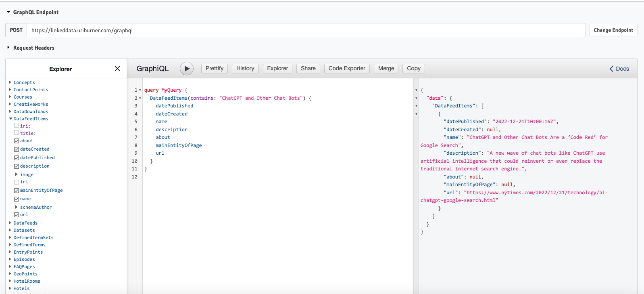Screen dimensions: 644x294
Task: Expand the CreativeWorks tree node
Action: pos(10,104)
